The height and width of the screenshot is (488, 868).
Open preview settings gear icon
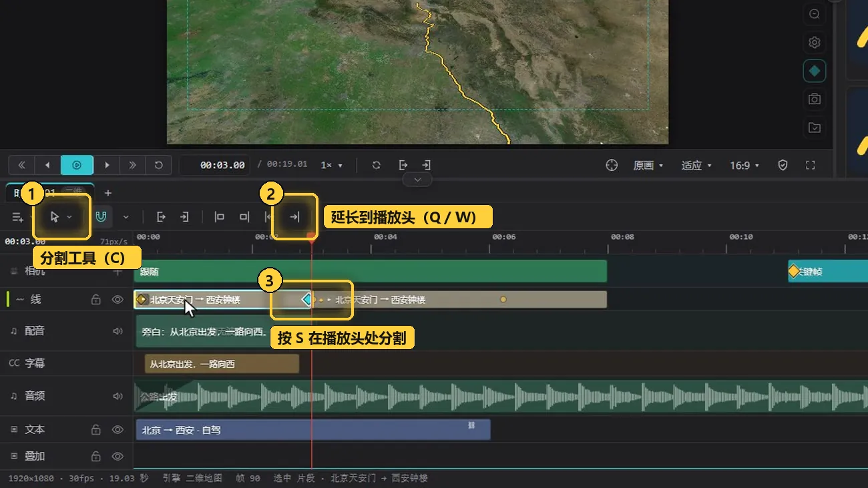(x=814, y=43)
